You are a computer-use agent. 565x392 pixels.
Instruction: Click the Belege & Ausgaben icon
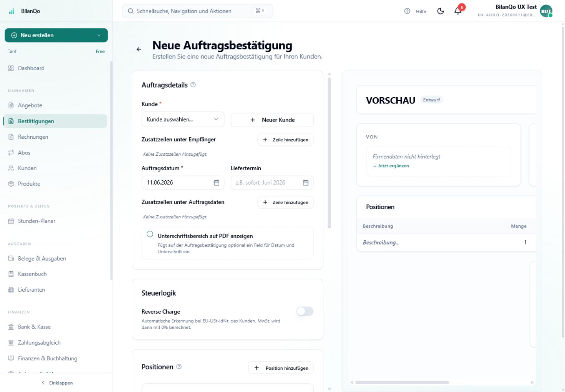(11, 259)
